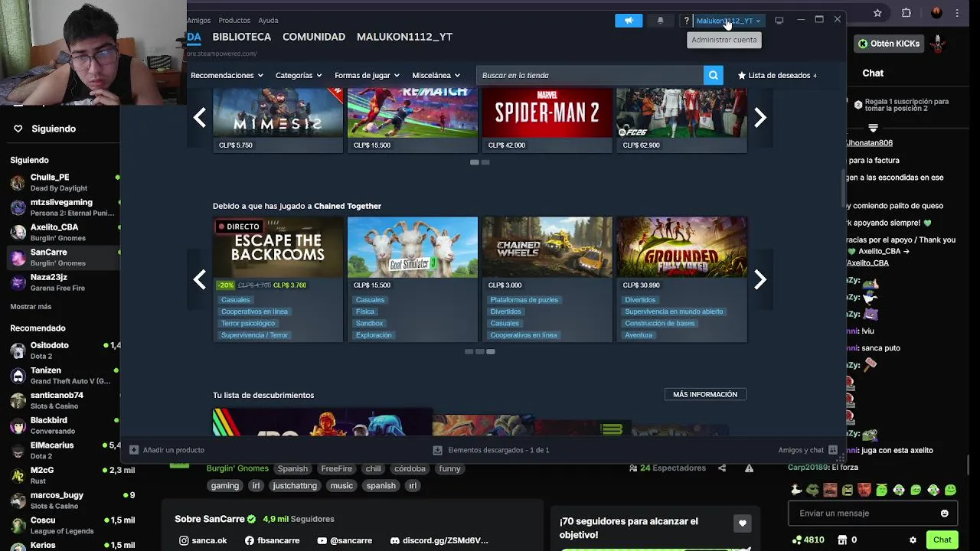The height and width of the screenshot is (551, 980).
Task: Click the store search magnifier button
Action: coord(713,75)
